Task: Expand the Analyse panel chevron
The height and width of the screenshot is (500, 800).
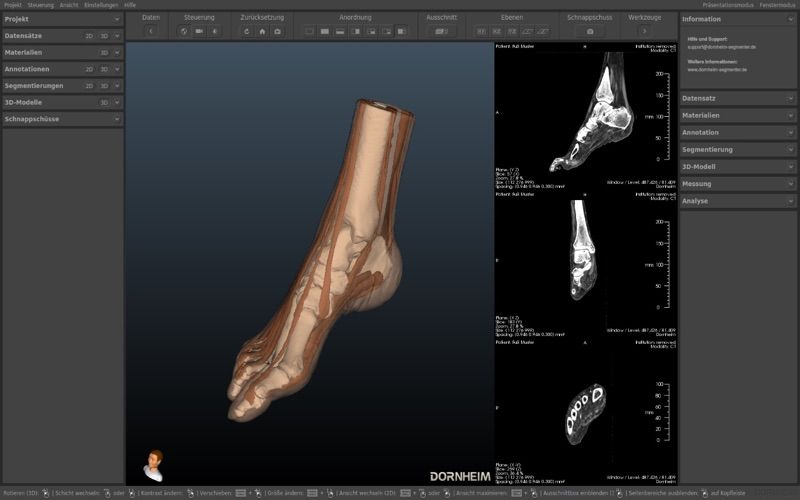Action: pos(790,201)
